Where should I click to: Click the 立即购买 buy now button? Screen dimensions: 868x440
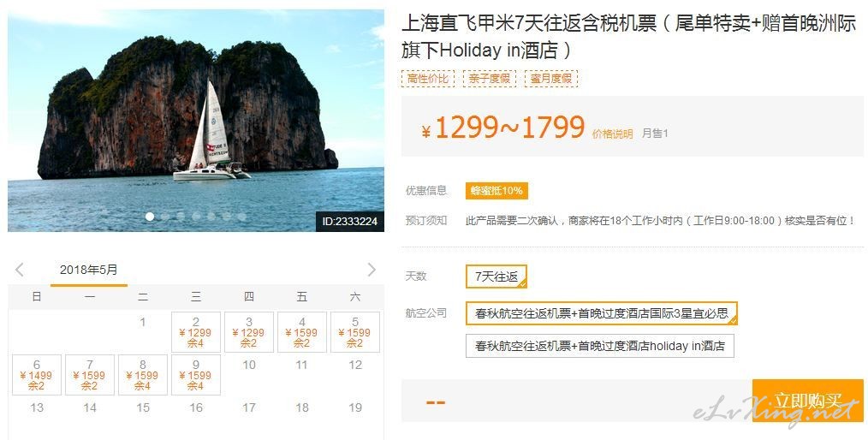808,401
